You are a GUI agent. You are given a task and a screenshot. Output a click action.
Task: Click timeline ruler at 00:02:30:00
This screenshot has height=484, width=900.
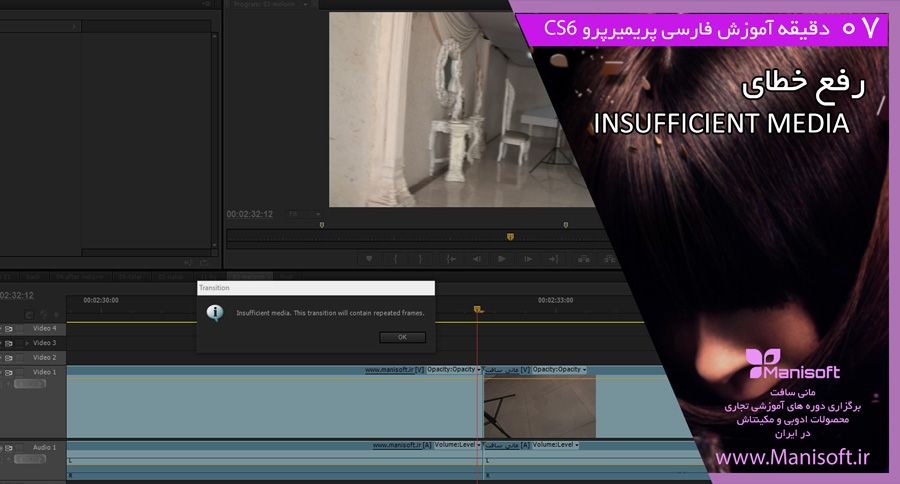101,300
